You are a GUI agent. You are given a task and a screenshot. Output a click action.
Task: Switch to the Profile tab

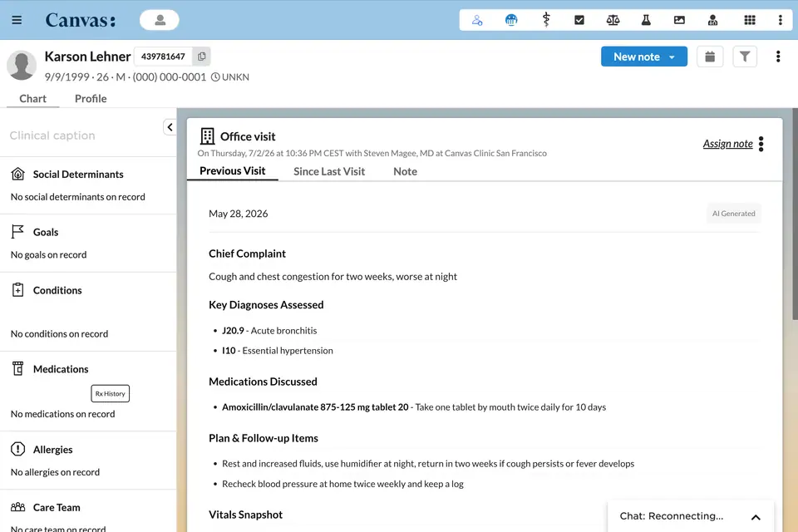pos(91,99)
